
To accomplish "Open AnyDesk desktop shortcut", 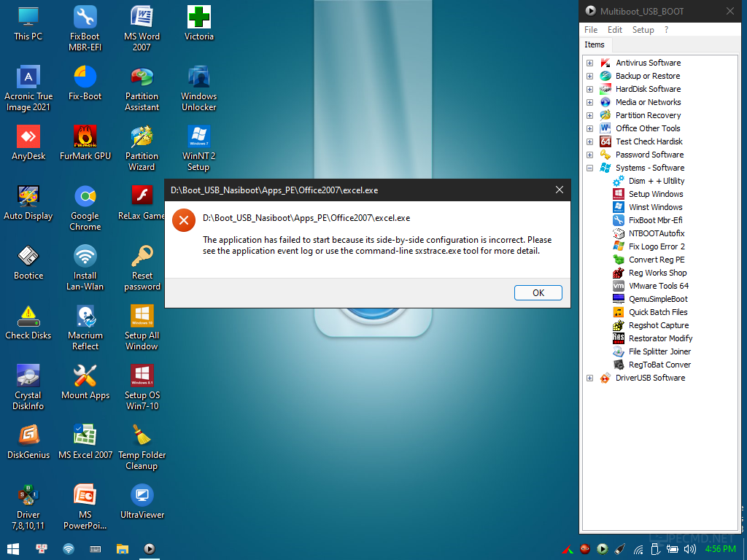I will (x=28, y=143).
